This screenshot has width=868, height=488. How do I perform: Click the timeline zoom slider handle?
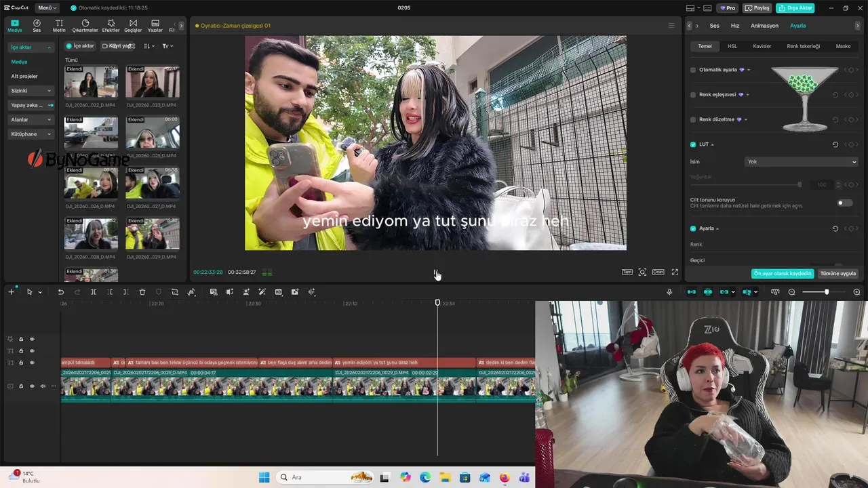coord(826,292)
